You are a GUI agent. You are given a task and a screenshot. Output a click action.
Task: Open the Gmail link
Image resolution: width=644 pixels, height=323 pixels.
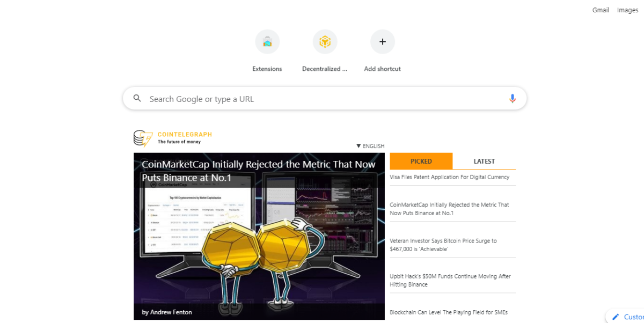coord(601,10)
